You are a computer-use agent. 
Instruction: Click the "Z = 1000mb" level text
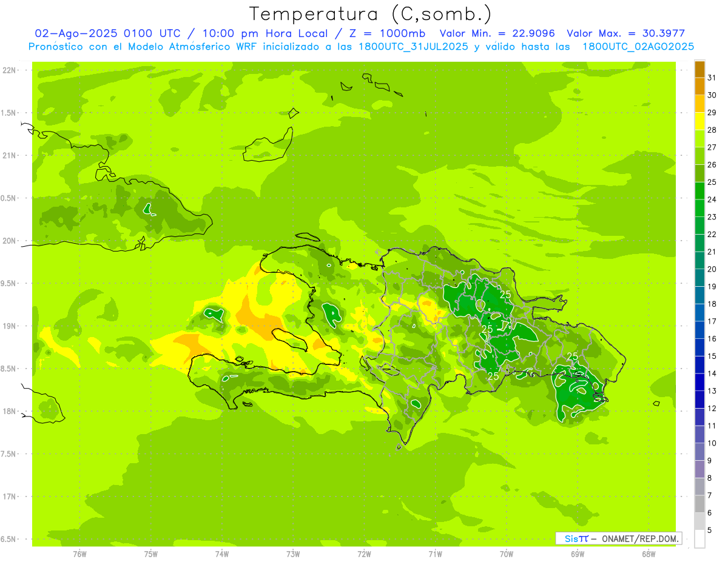pyautogui.click(x=385, y=33)
